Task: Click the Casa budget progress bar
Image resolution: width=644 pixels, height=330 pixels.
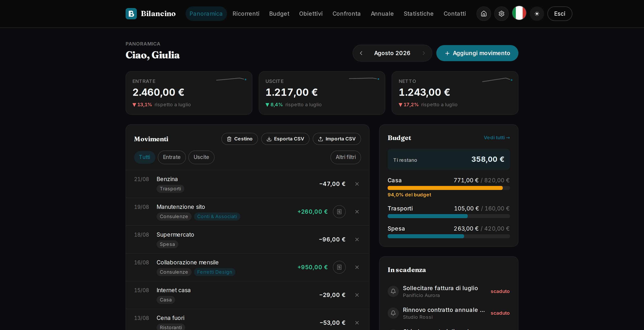Action: coord(449,188)
